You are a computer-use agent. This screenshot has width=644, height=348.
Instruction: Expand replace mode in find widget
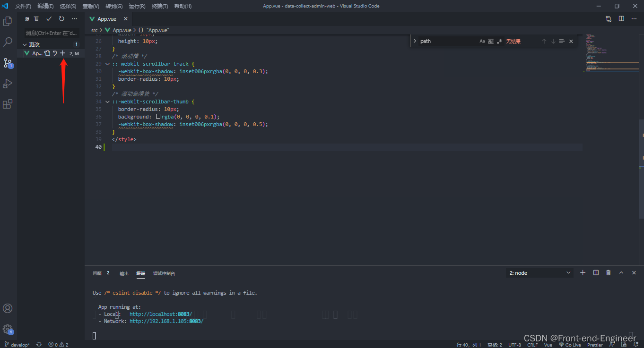pos(415,41)
